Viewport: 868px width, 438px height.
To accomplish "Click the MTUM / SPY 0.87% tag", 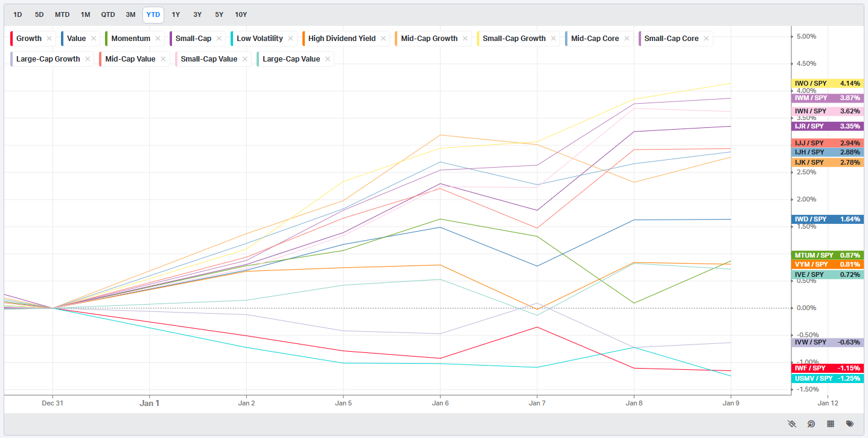I will coord(827,255).
